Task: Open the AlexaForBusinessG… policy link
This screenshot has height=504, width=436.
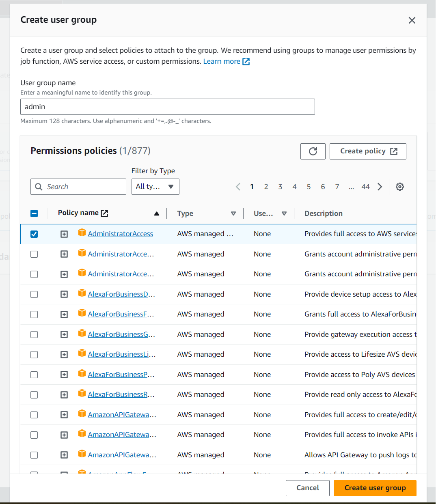Action: [121, 334]
